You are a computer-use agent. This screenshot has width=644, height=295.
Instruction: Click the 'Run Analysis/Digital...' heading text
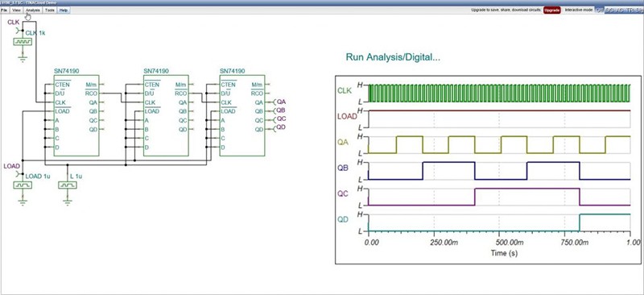393,57
